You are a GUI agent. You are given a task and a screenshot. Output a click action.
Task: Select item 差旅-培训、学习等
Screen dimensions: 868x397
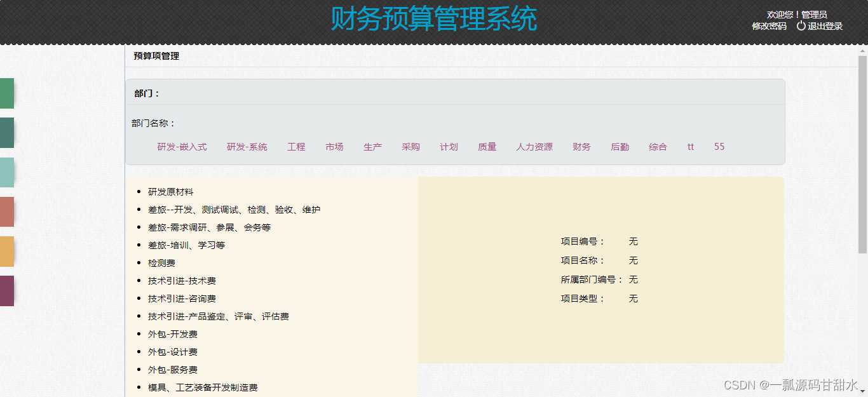coord(187,245)
